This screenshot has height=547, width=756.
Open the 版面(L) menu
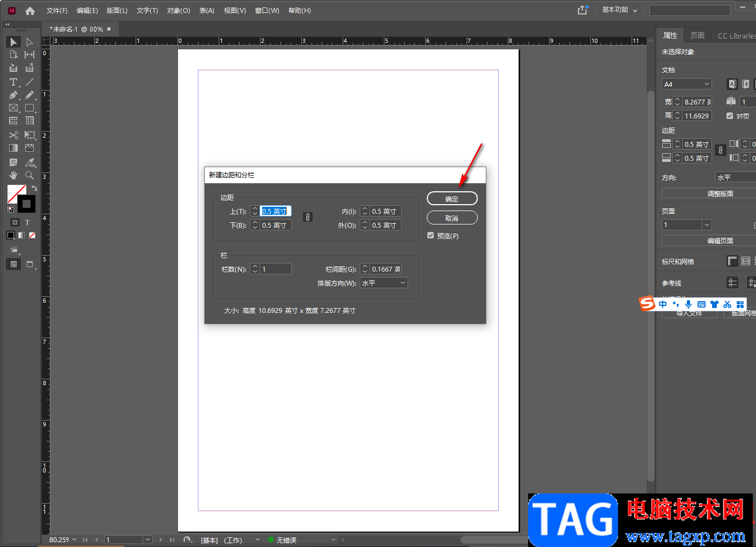click(117, 11)
